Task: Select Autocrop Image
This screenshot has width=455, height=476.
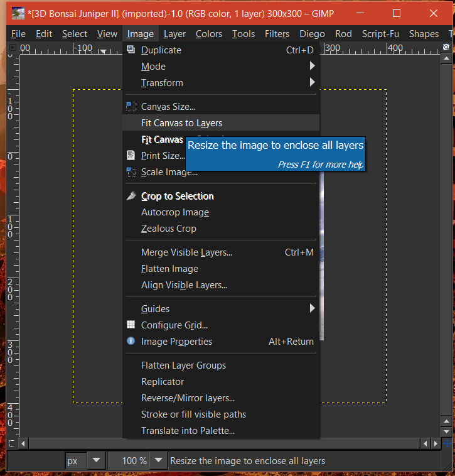Action: coord(221,212)
